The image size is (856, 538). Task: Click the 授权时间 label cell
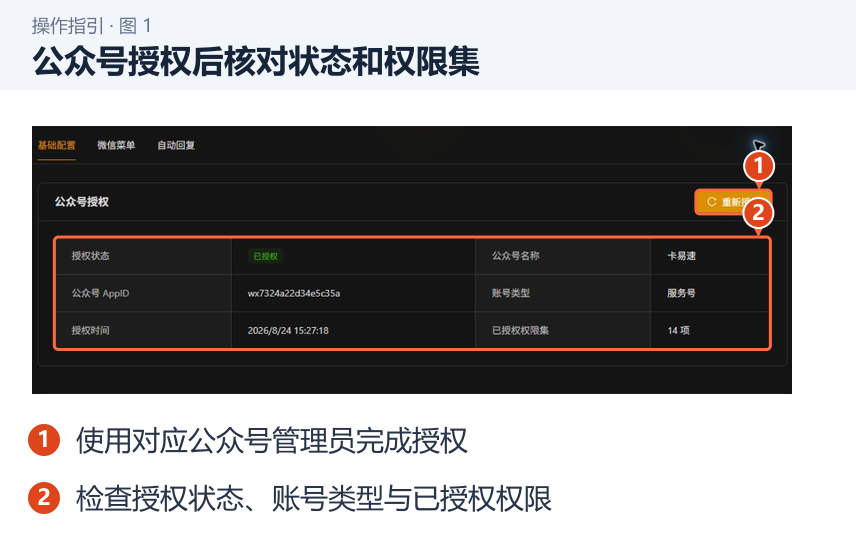click(x=144, y=330)
